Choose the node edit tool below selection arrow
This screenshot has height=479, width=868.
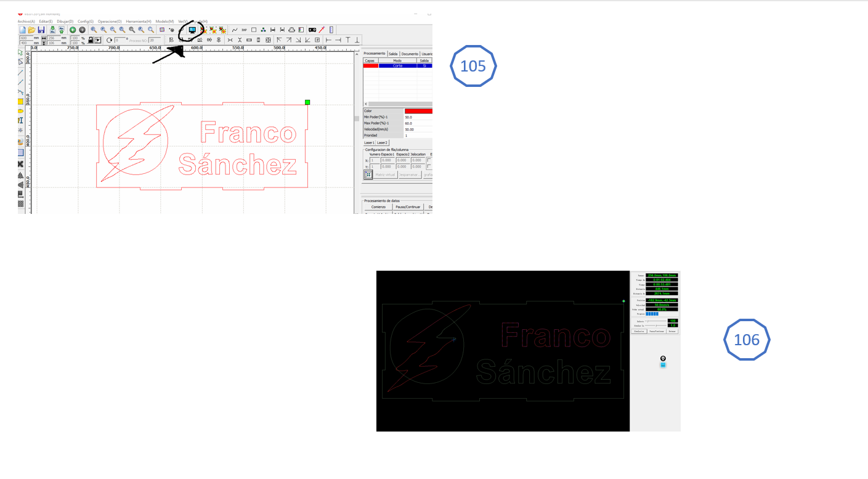pyautogui.click(x=20, y=62)
